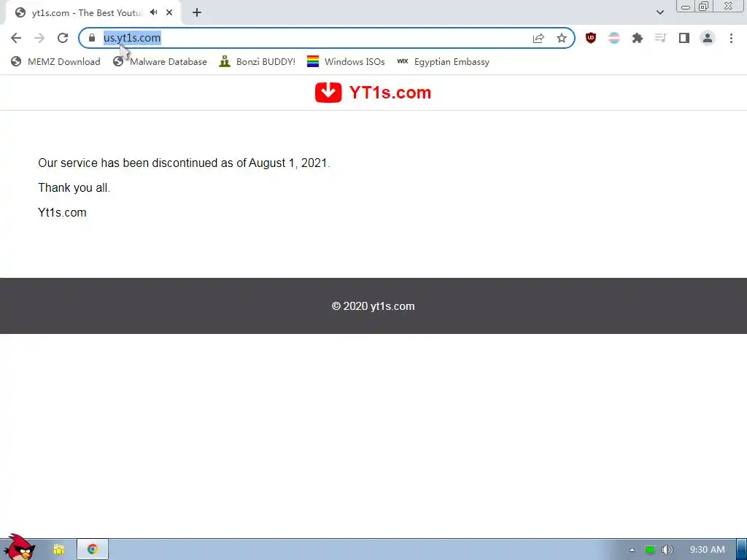Click the discontinued service notice text
This screenshot has height=560, width=747.
pos(184,163)
